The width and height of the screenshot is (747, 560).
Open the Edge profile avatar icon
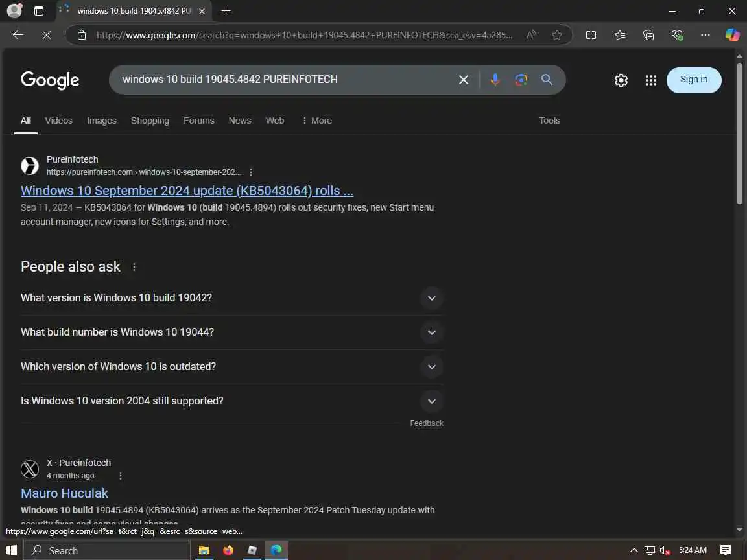[14, 10]
